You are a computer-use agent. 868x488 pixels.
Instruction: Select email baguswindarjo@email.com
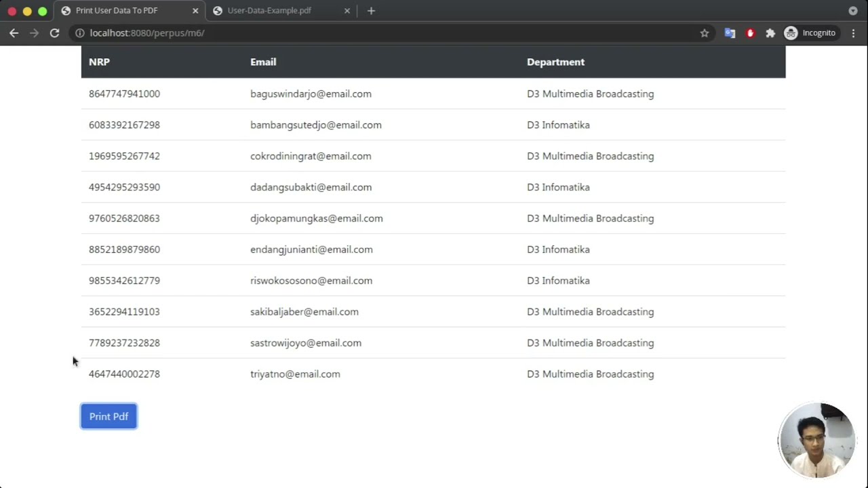coord(311,94)
